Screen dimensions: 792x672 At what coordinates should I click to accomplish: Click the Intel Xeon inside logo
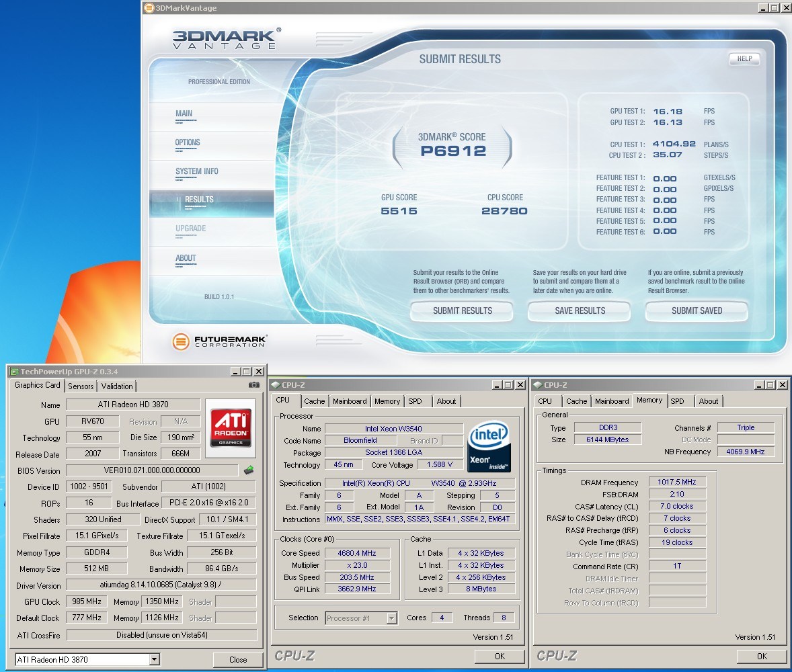(489, 446)
